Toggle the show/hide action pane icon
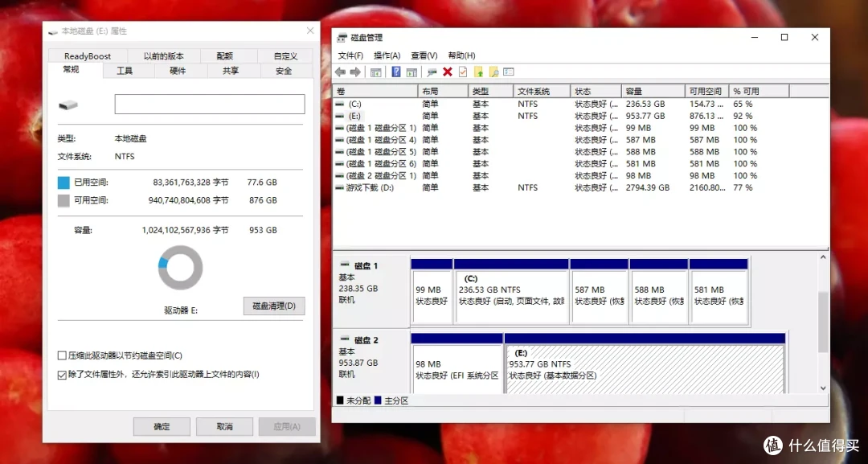This screenshot has width=868, height=464. [x=411, y=72]
